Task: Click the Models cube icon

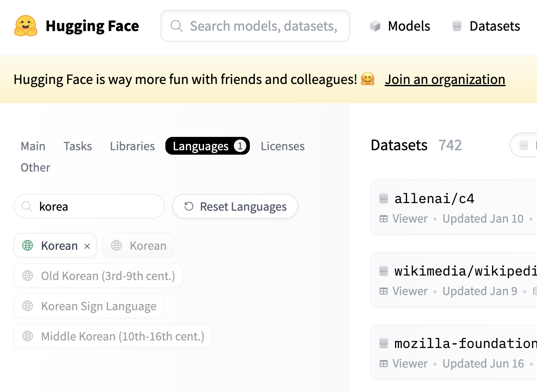Action: (375, 26)
